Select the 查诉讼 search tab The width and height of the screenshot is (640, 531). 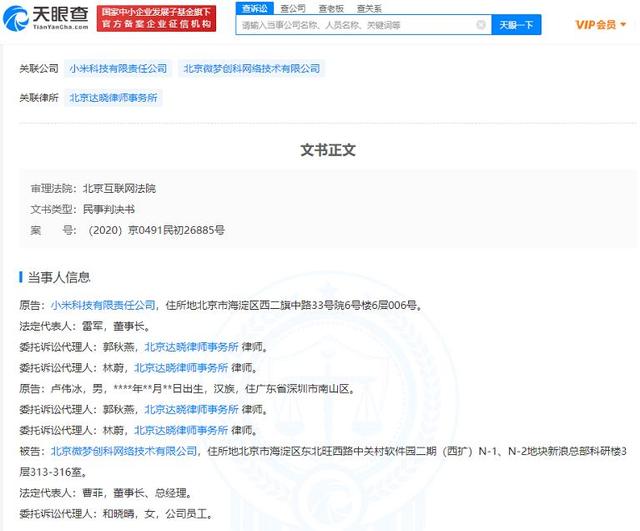254,8
